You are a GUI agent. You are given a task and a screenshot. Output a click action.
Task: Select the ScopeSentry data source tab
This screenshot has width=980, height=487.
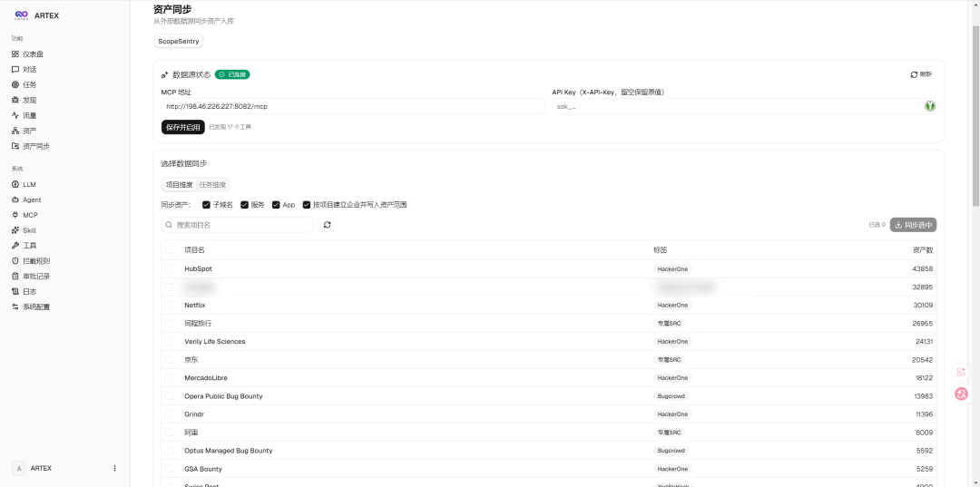point(179,41)
